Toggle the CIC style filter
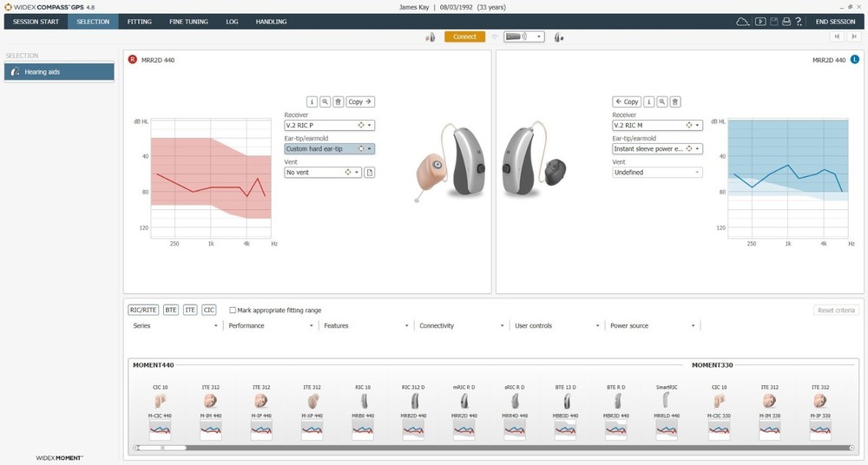The height and width of the screenshot is (465, 868). point(208,310)
